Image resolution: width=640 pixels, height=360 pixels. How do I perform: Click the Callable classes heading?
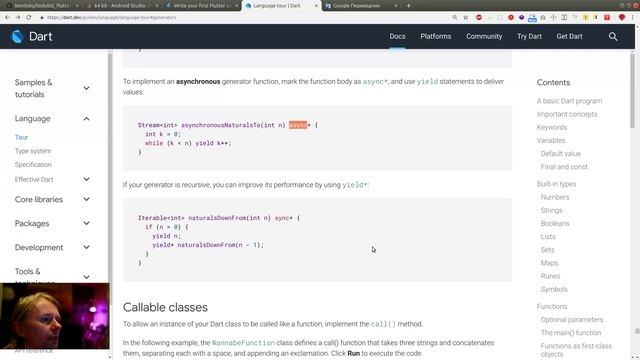tap(165, 307)
